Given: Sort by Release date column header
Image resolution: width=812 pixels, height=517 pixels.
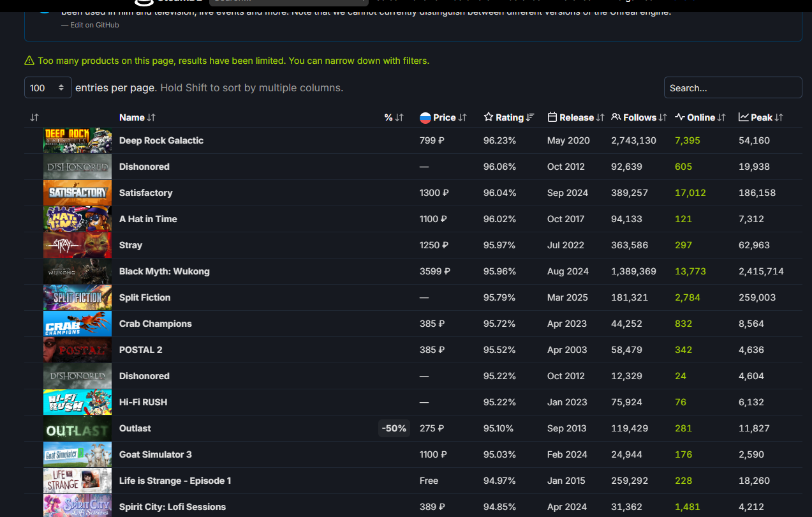Looking at the screenshot, I should 576,117.
